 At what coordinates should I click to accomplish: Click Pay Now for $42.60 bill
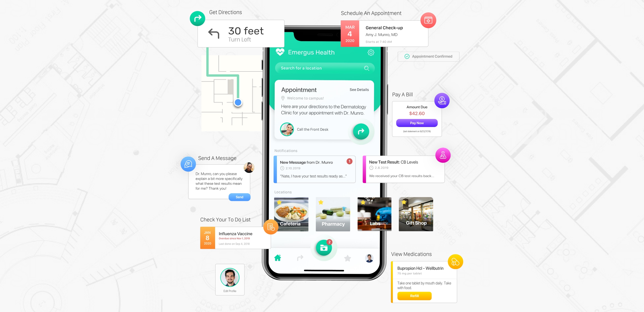pos(416,123)
